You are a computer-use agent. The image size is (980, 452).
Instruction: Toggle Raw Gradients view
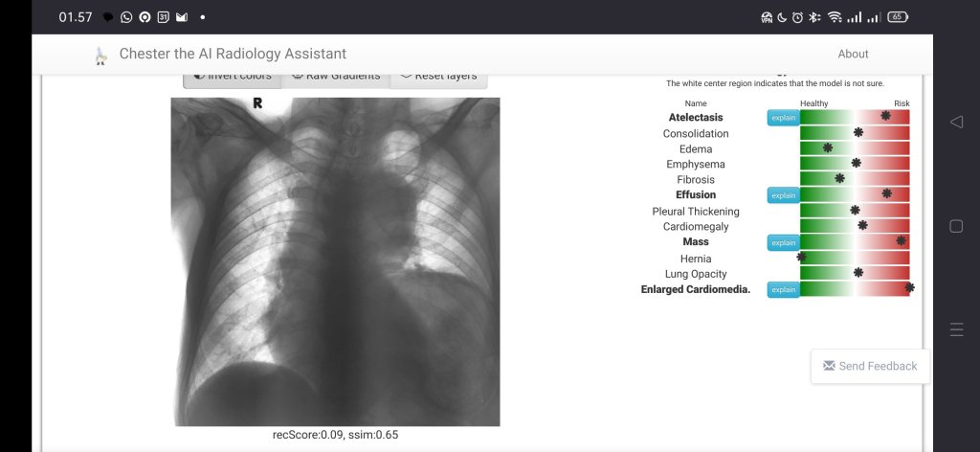click(336, 77)
